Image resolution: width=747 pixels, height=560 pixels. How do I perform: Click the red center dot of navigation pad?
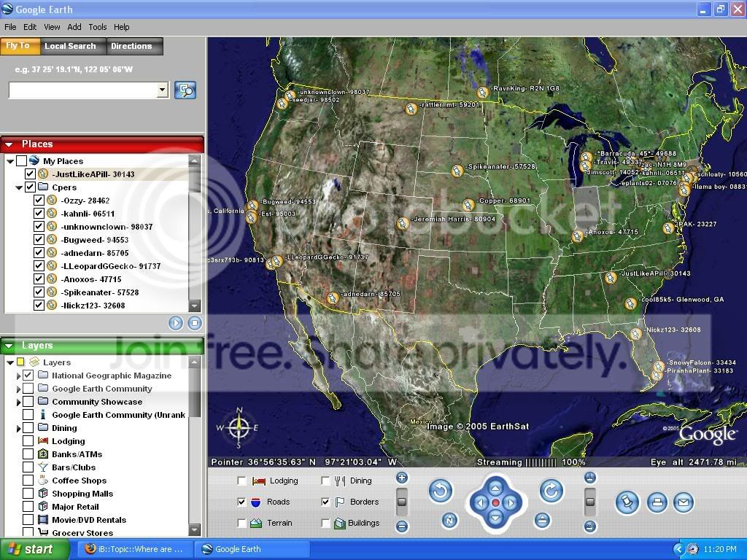click(495, 503)
